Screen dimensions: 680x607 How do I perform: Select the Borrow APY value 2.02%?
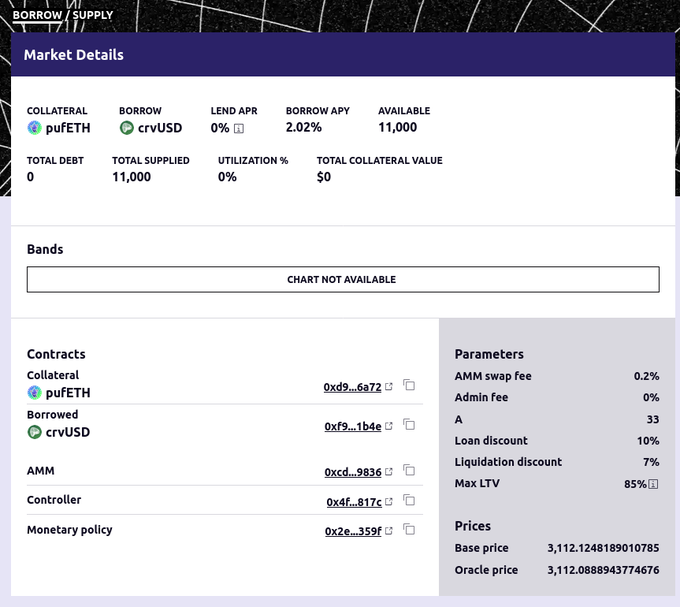click(304, 127)
